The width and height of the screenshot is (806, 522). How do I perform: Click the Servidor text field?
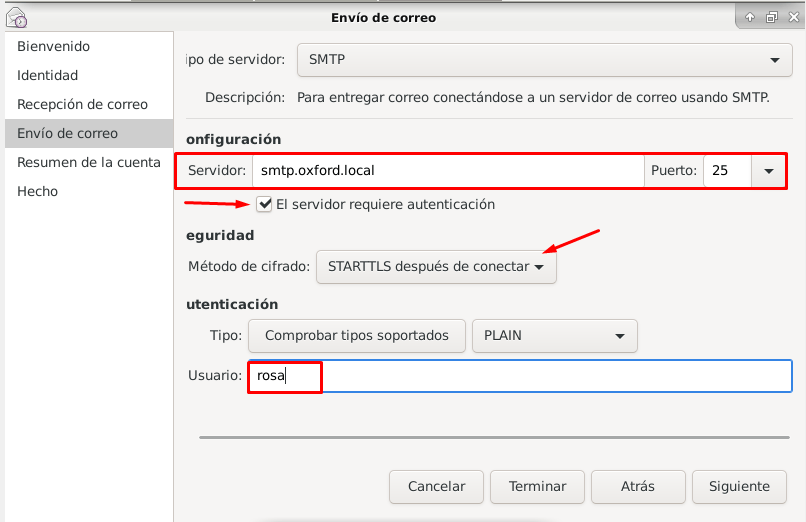point(446,170)
